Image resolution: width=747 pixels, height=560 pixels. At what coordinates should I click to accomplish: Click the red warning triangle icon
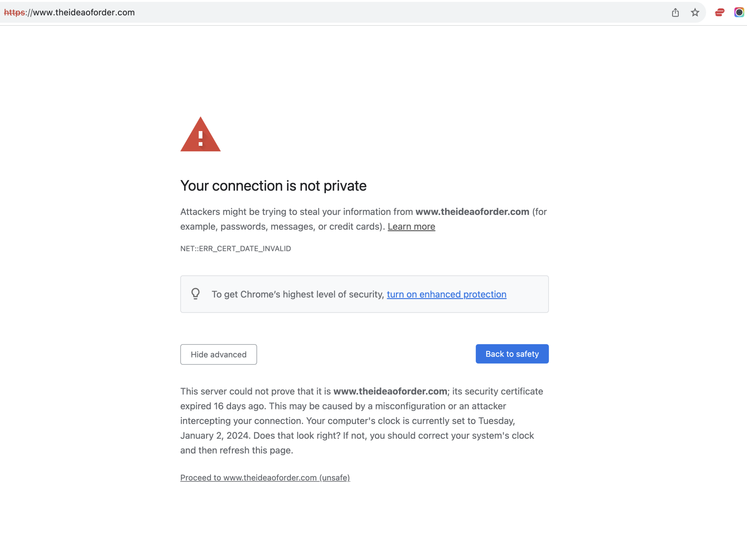(200, 134)
